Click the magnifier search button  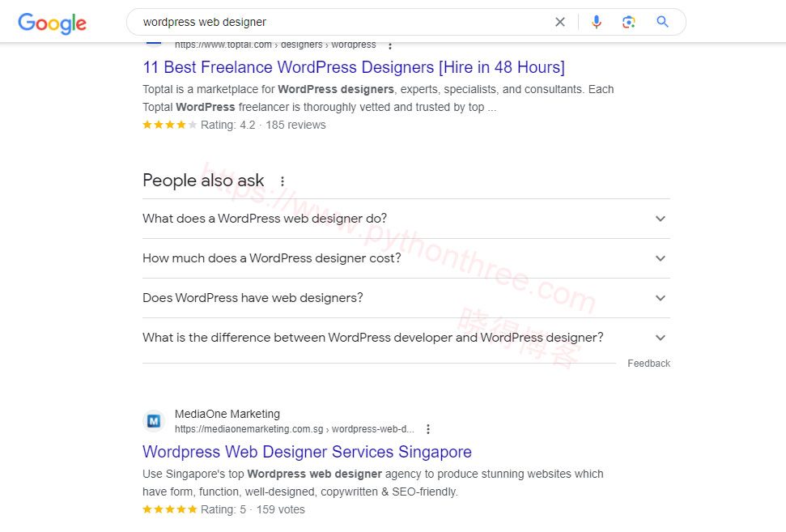coord(662,22)
